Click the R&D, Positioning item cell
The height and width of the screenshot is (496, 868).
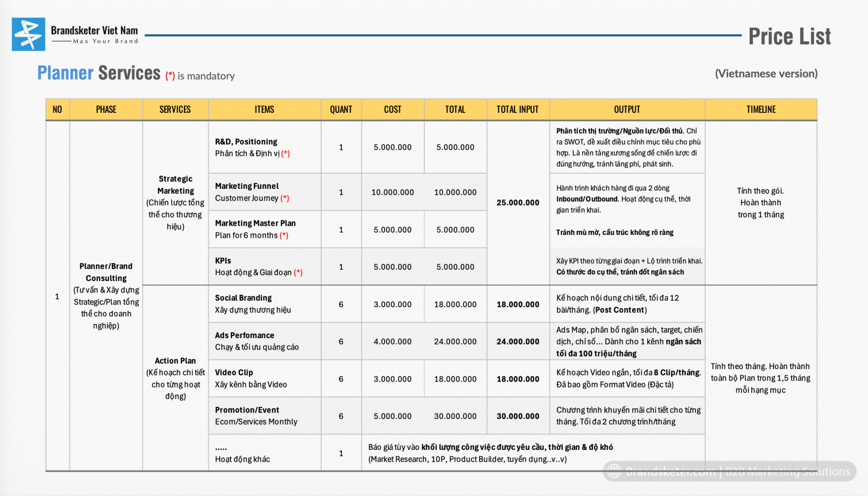[264, 147]
